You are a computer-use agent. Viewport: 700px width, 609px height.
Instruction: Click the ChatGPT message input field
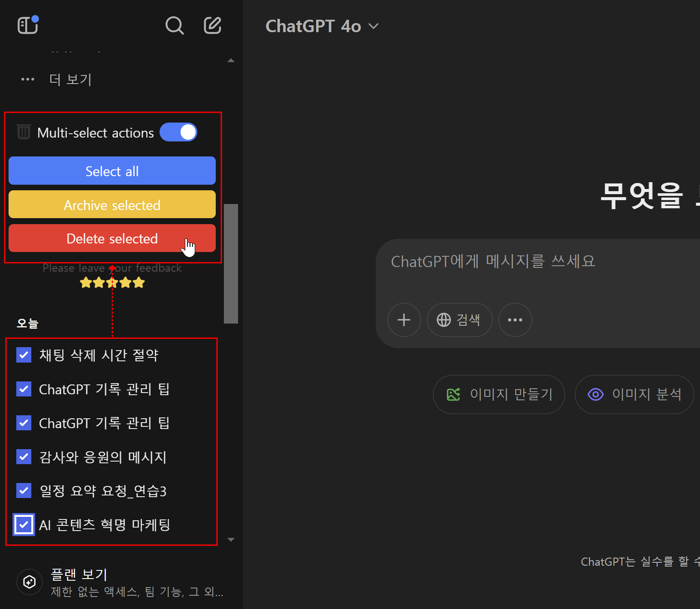492,261
